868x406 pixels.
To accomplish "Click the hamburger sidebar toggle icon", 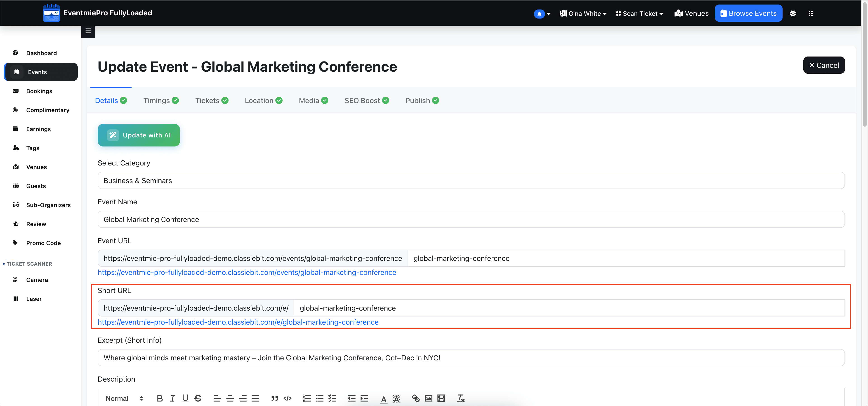I will pos(88,31).
